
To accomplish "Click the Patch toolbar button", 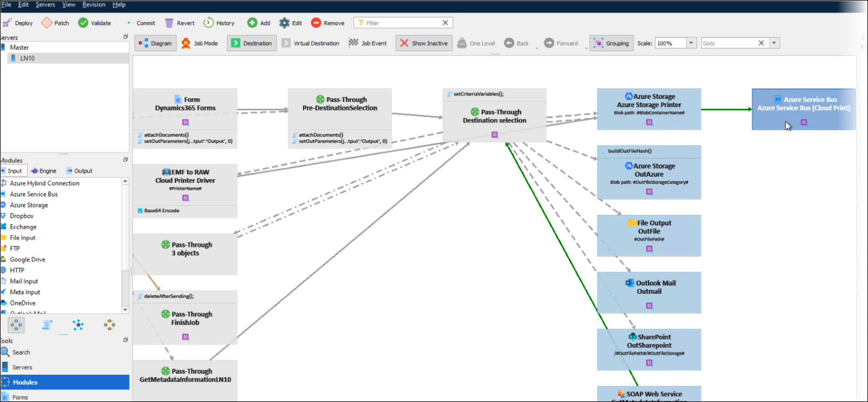I will (55, 23).
